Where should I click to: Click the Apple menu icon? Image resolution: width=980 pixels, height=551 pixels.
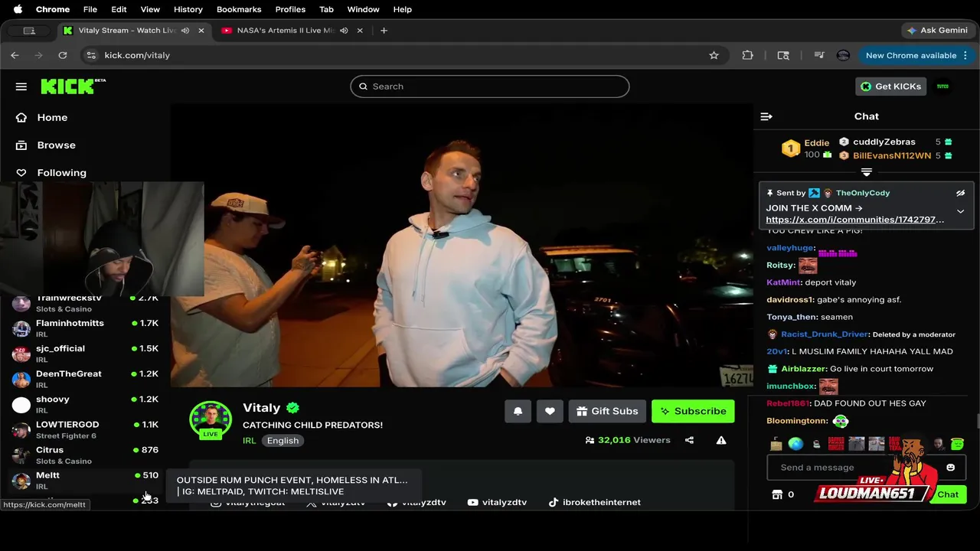(x=18, y=9)
